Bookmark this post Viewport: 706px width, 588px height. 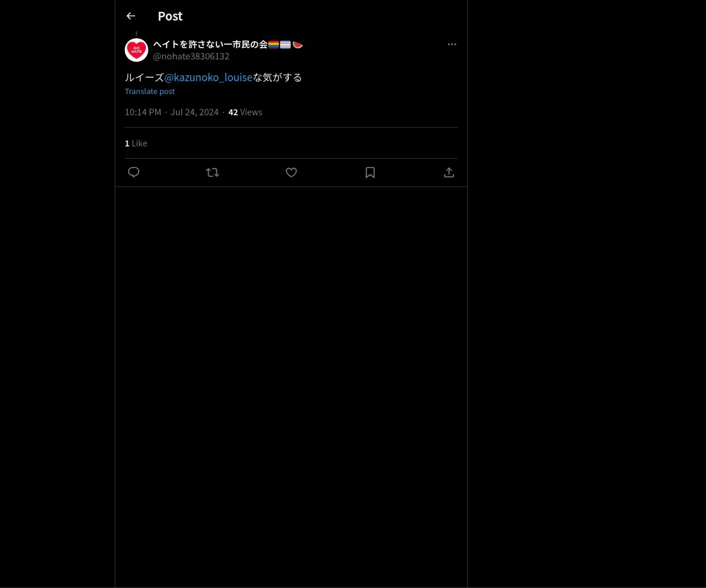(370, 172)
